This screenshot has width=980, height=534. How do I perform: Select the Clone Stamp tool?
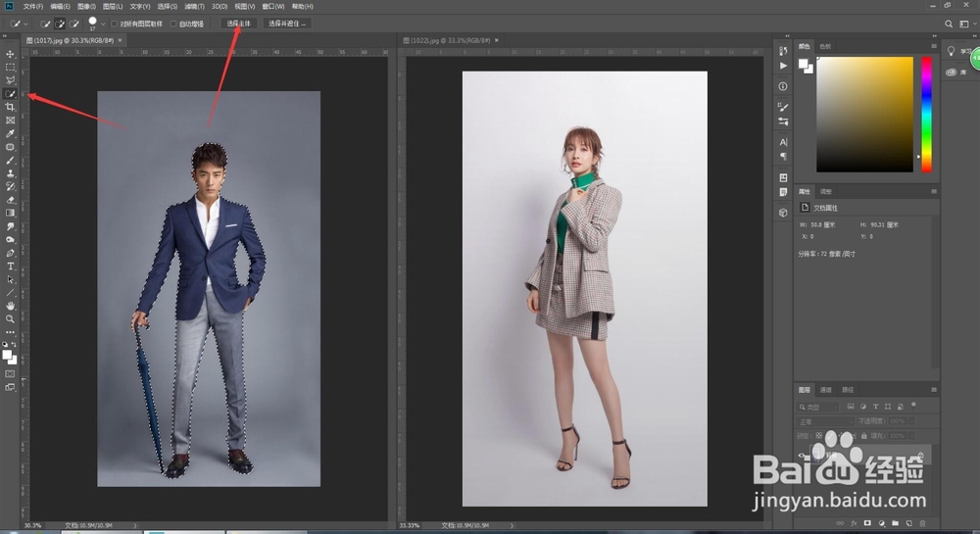(x=10, y=173)
